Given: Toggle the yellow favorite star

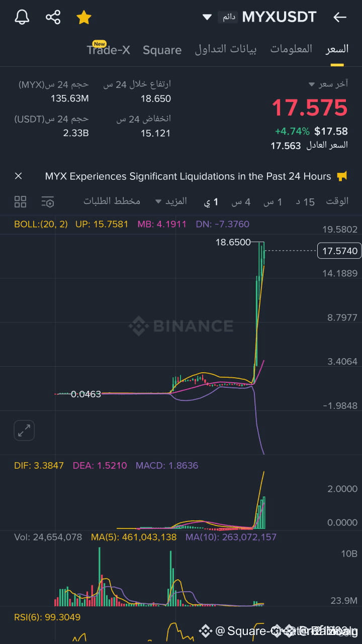Looking at the screenshot, I should tap(83, 18).
